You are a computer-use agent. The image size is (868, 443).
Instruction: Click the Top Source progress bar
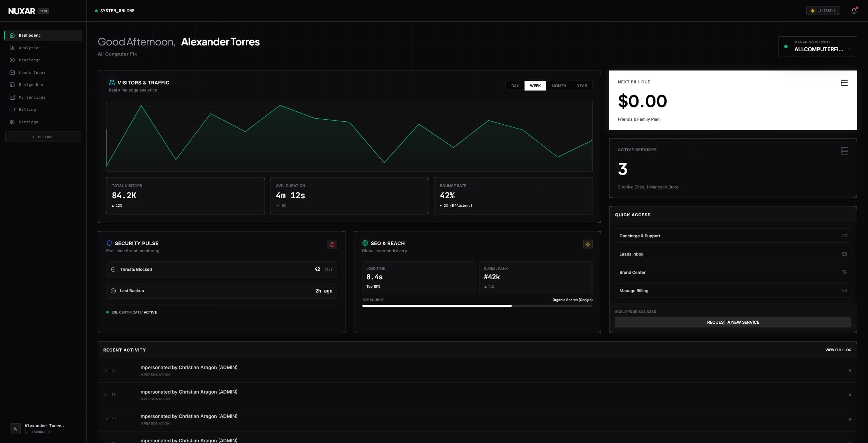click(x=477, y=305)
